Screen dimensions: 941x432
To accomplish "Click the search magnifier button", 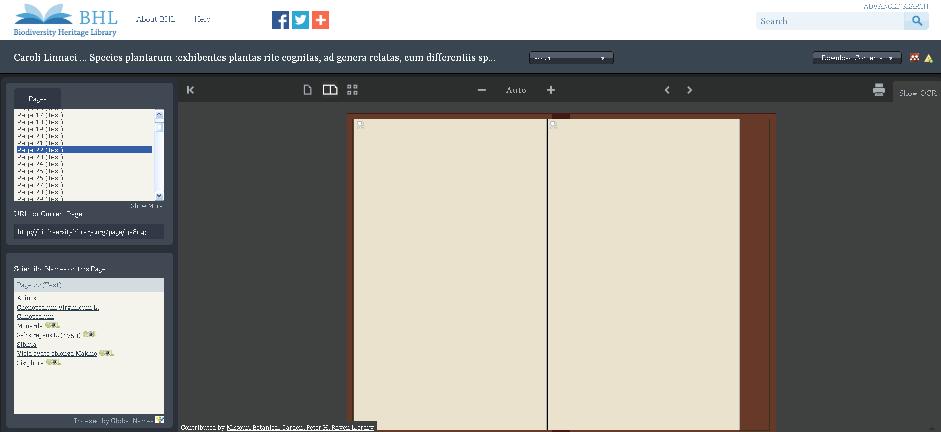I will point(916,21).
